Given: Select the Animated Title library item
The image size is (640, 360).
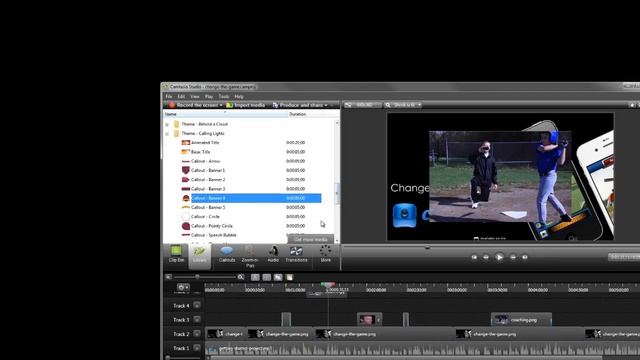Looking at the screenshot, I should [205, 142].
